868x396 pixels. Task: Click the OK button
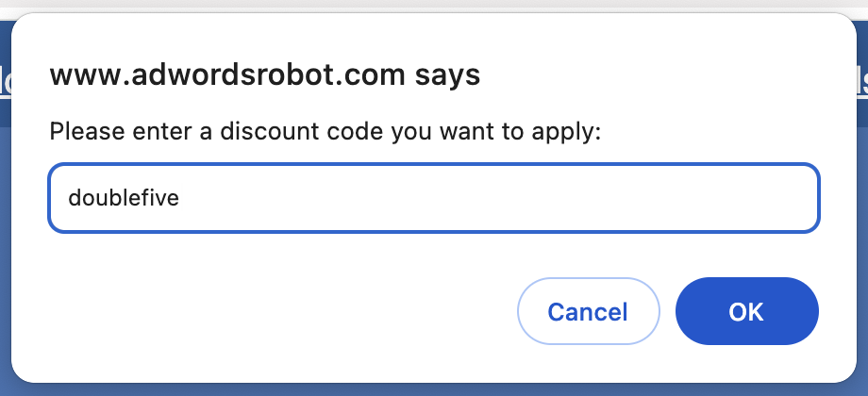(x=746, y=311)
